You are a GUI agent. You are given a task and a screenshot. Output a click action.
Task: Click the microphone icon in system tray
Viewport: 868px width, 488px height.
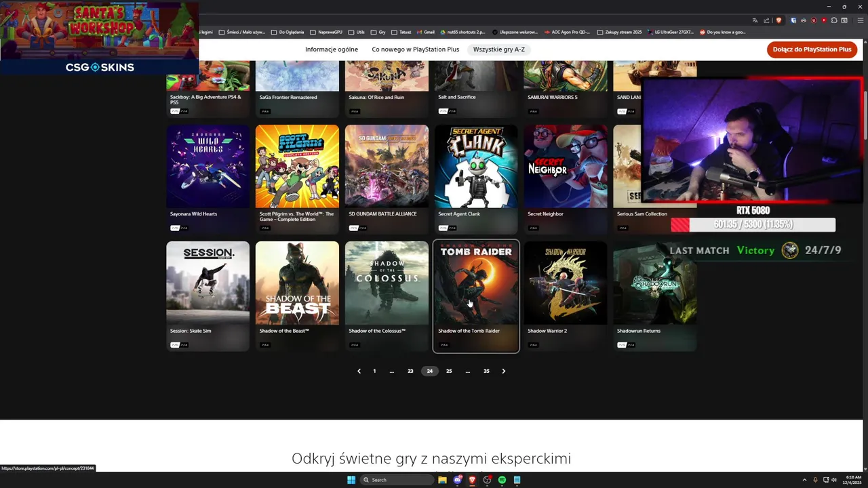point(815,480)
